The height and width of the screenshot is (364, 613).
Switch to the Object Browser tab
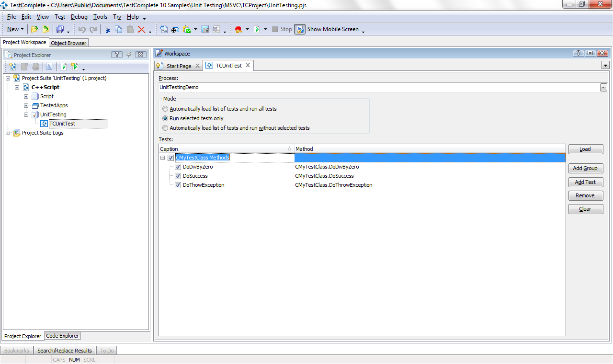tap(68, 43)
